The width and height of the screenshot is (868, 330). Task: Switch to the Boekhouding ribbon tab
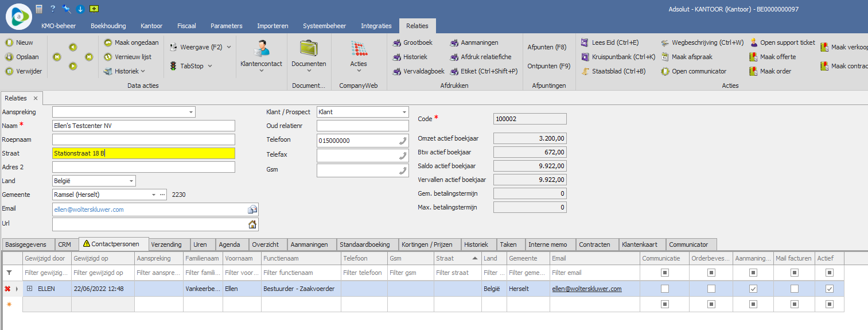(x=108, y=26)
